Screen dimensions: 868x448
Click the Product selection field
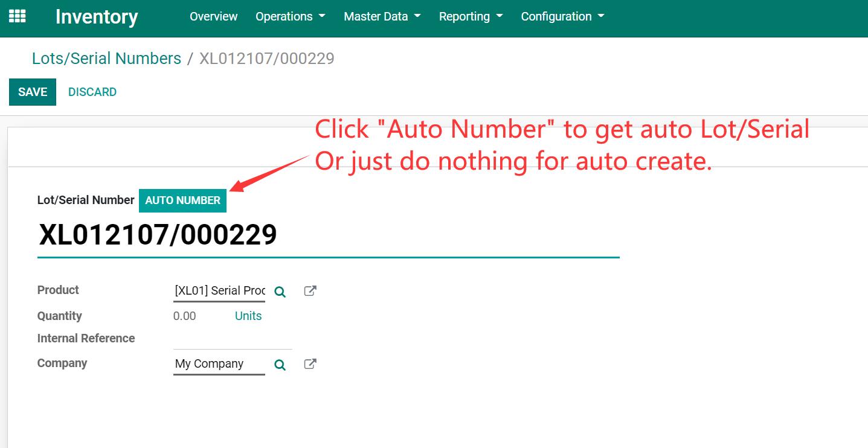[219, 290]
